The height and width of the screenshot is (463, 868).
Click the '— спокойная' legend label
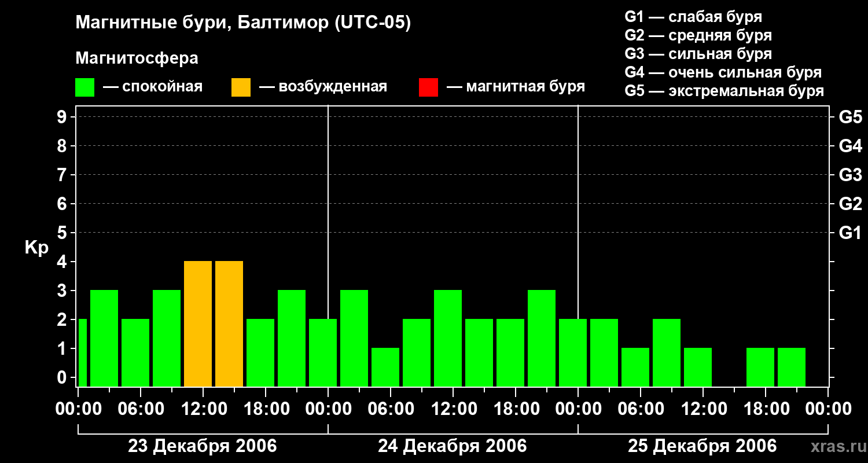coord(153,87)
